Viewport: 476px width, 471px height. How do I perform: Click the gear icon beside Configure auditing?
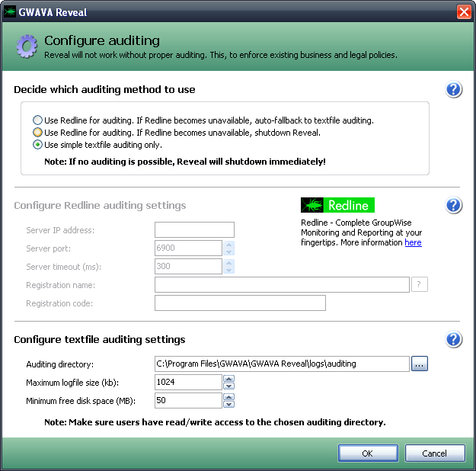coord(27,46)
